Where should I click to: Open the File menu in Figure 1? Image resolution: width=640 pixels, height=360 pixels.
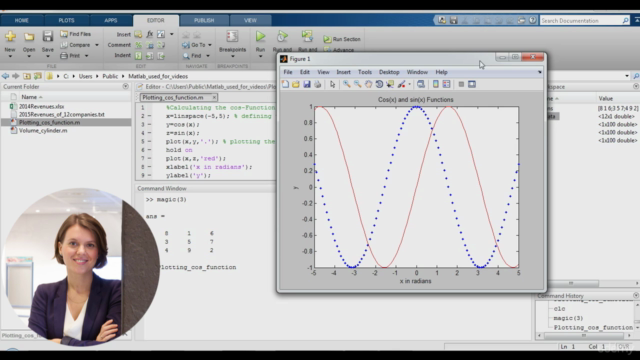coord(288,72)
